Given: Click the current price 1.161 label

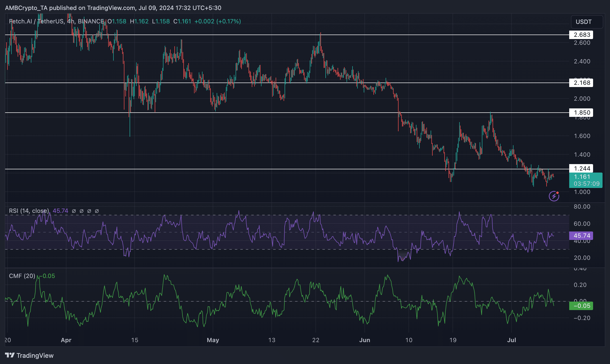Looking at the screenshot, I should [582, 177].
